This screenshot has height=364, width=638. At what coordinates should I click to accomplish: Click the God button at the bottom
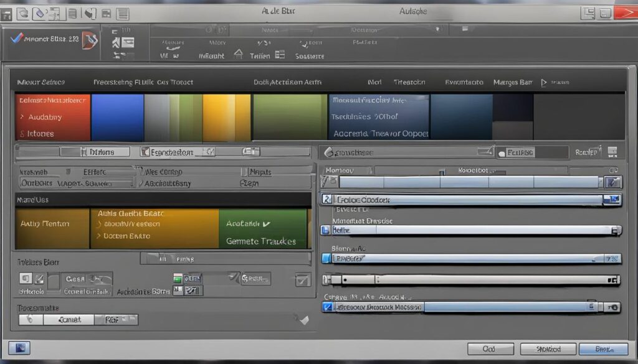[490, 349]
